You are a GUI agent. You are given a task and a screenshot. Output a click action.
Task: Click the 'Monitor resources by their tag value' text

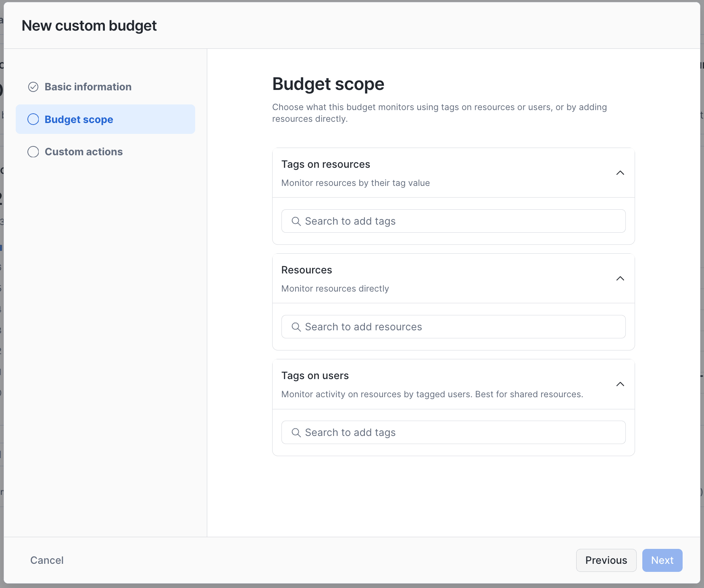(x=356, y=183)
